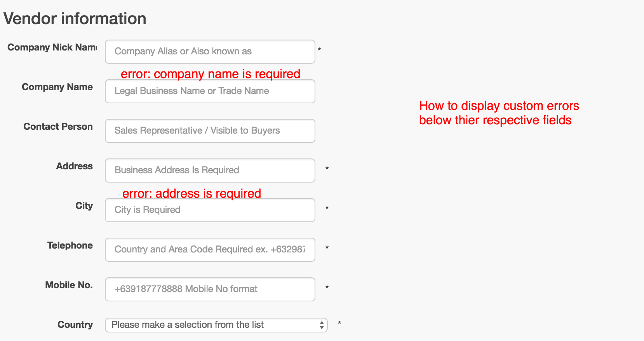Click the company name required error text
Viewport: 644px width, 341px height.
click(x=210, y=74)
